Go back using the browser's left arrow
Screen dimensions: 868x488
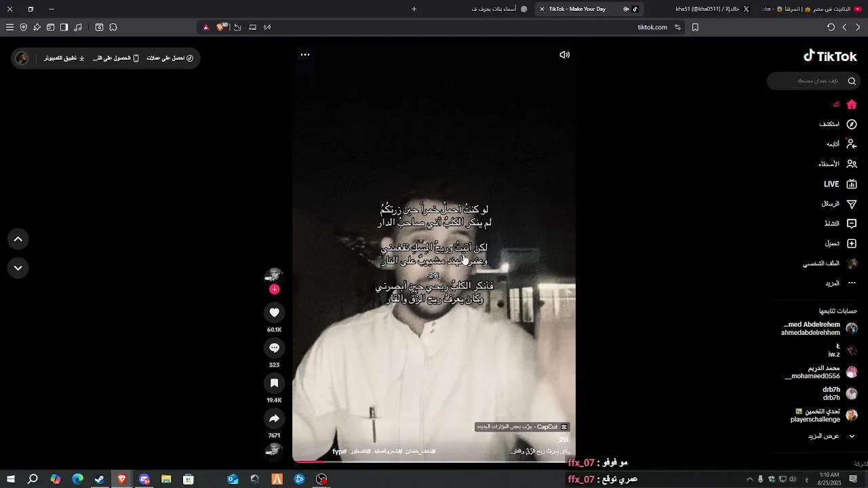844,27
